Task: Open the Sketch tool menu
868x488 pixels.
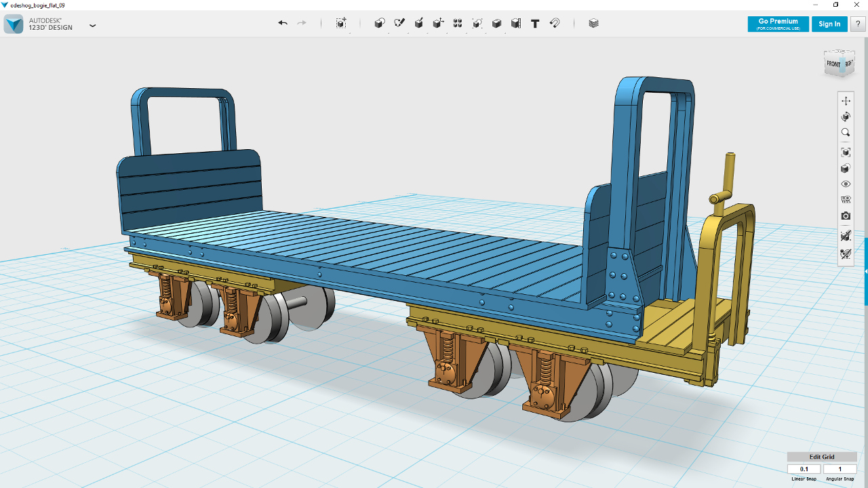Action: click(x=399, y=23)
